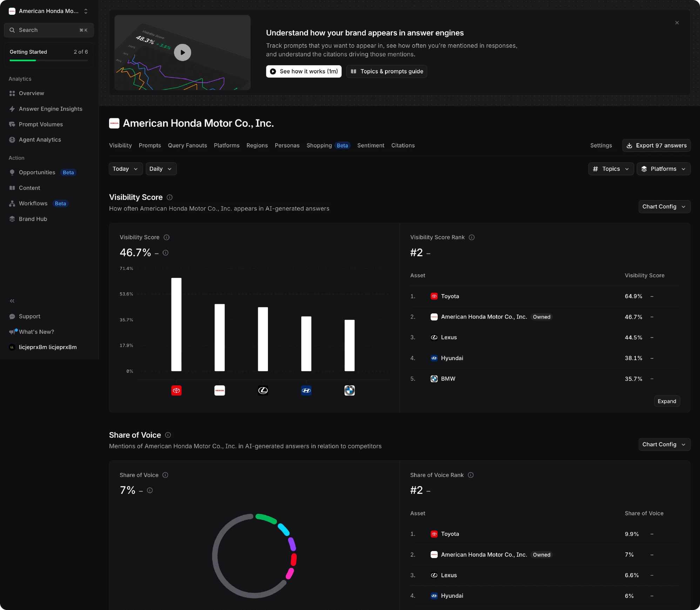Click the Getting Started progress card
700x610 pixels.
click(x=49, y=55)
